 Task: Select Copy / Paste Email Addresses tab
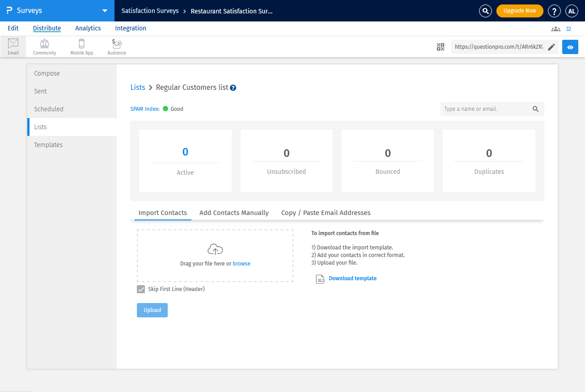pos(326,213)
